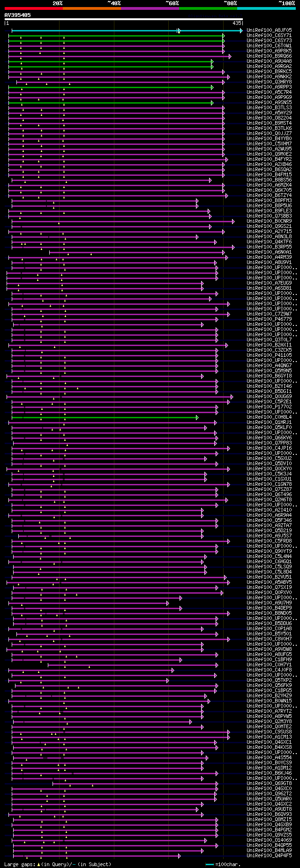This screenshot has width=300, height=868.
Task: Click the arrowhead ending the UniRef100_B8PFM3 bar
Action: (197, 201)
